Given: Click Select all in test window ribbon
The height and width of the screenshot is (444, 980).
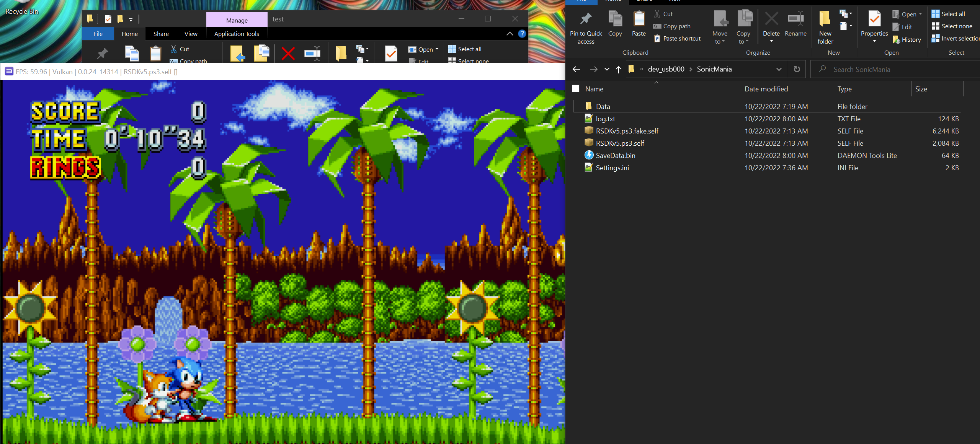Looking at the screenshot, I should 465,49.
